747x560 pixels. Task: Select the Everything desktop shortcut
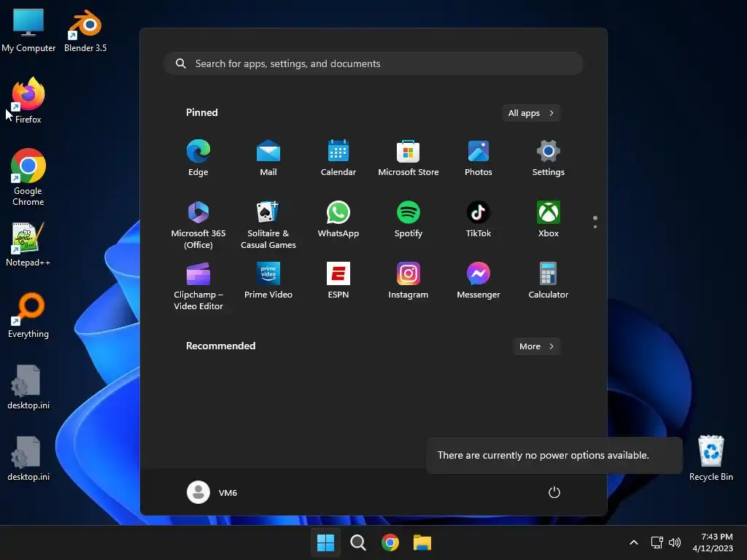click(x=28, y=315)
